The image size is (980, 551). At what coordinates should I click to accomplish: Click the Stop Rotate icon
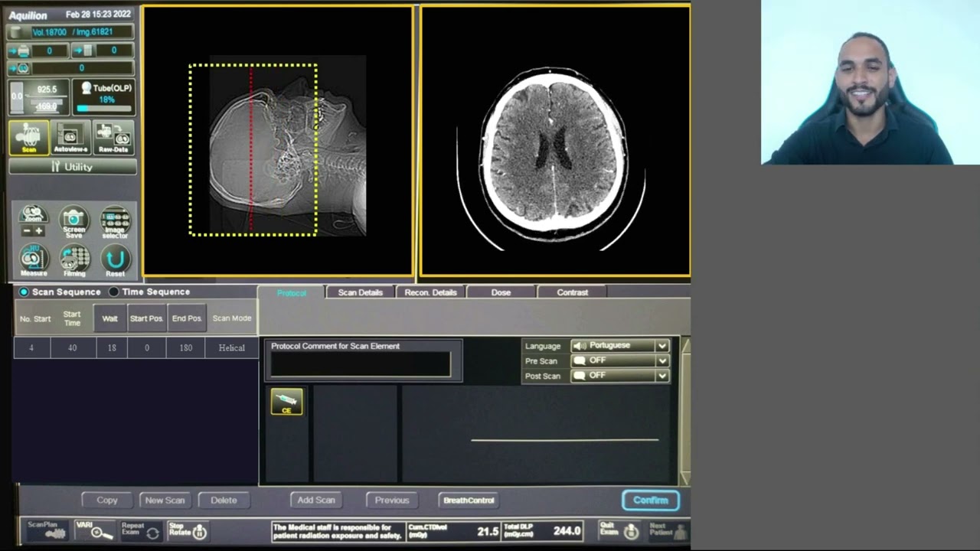[x=188, y=530]
